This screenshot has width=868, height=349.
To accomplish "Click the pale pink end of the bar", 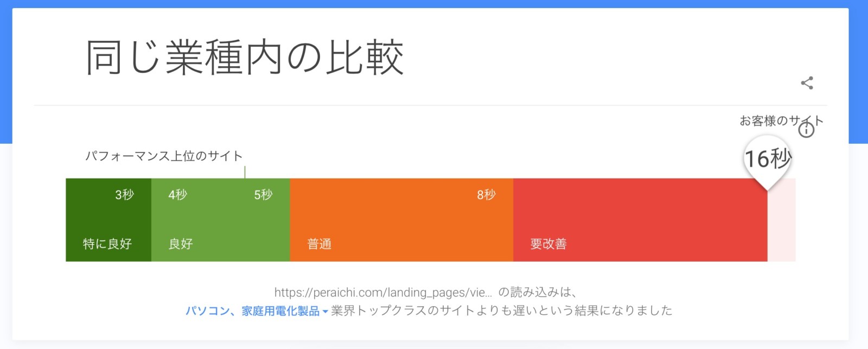I will tap(782, 220).
